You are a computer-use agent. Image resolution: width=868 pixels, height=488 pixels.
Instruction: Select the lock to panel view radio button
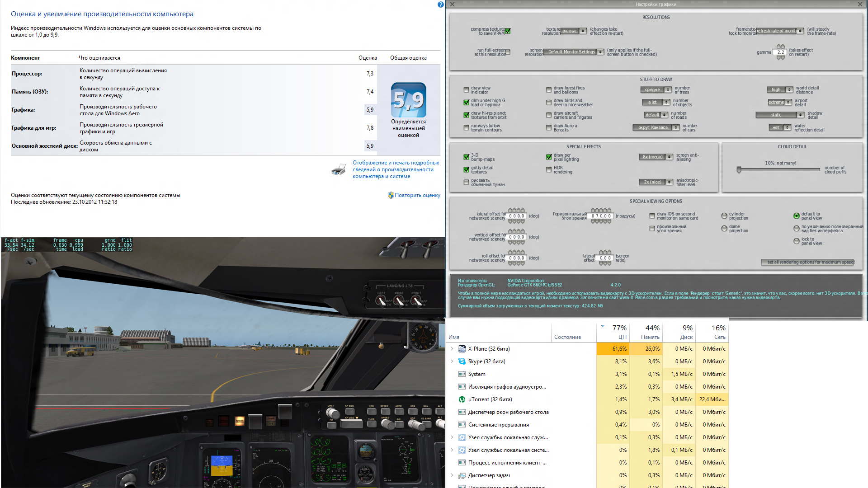click(797, 241)
